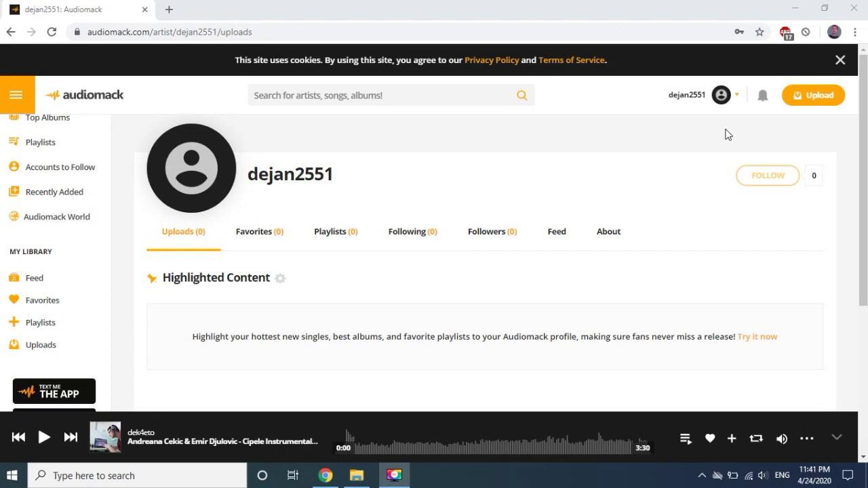Screen dimensions: 868x488
Task: Click the orange Upload button
Action: pos(813,95)
